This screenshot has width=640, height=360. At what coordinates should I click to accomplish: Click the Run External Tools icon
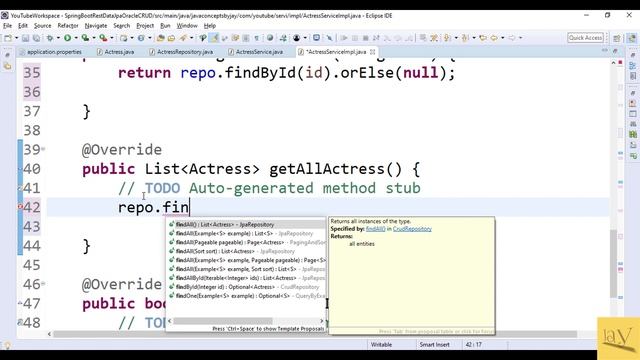click(103, 38)
